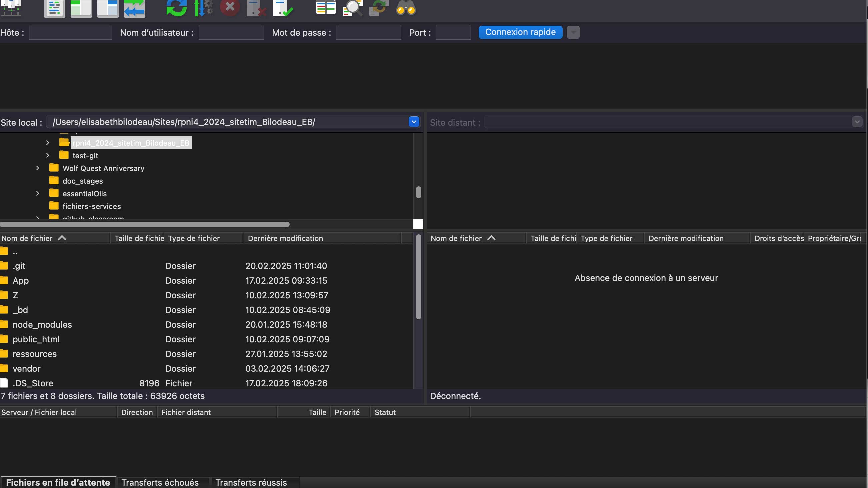Click the Hôte input field
This screenshot has width=868, height=488.
click(x=70, y=32)
